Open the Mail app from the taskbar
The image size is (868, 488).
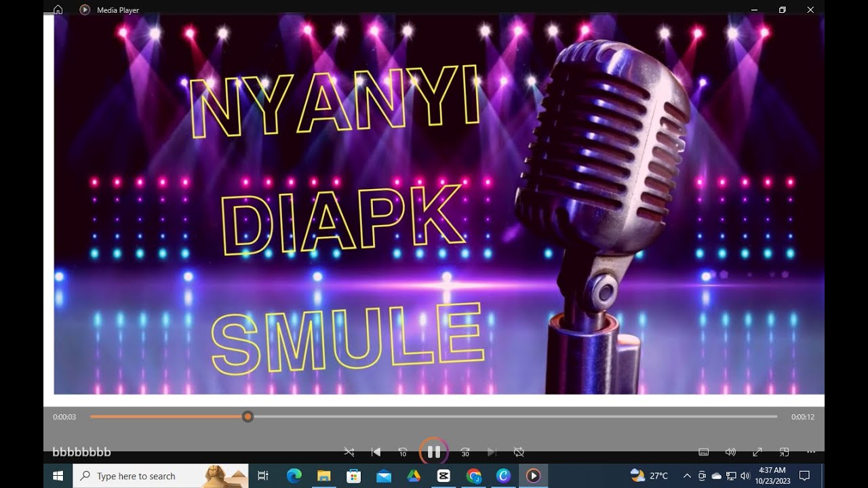(384, 476)
